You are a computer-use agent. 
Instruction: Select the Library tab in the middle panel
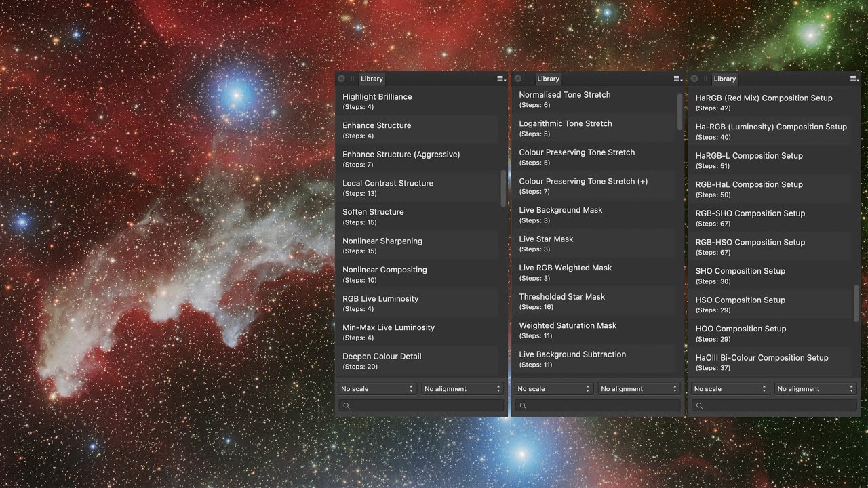pos(548,79)
